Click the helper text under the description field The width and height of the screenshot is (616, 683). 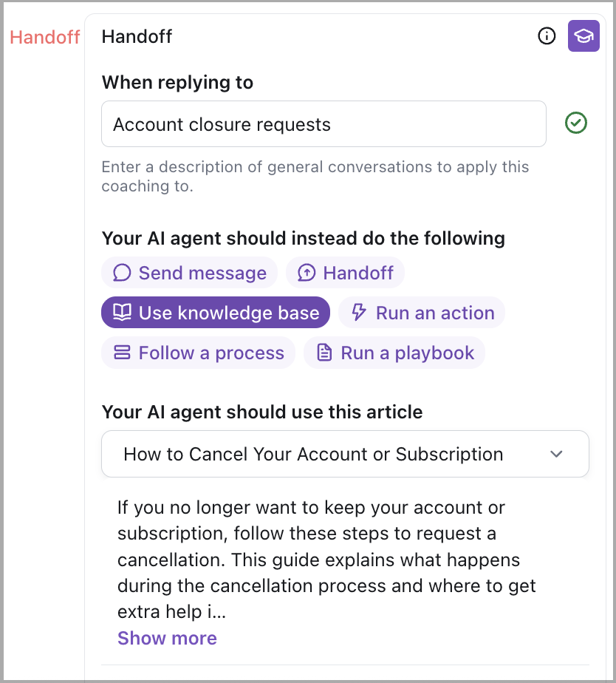tap(315, 176)
